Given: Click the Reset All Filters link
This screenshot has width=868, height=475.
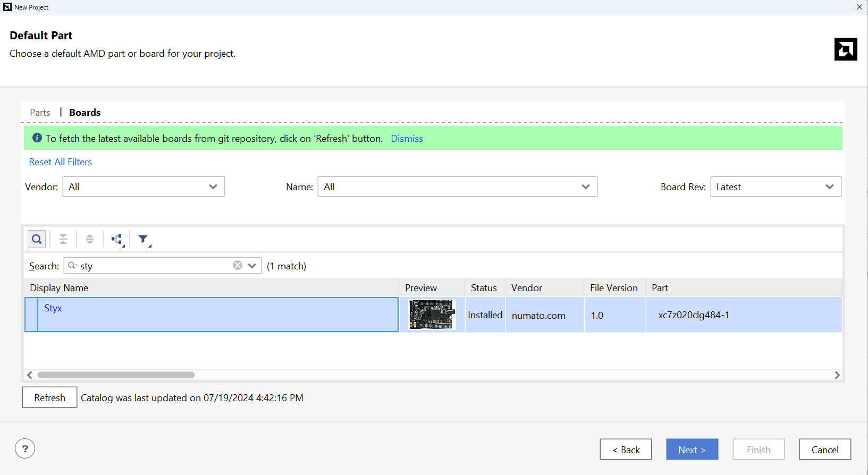Looking at the screenshot, I should 60,162.
